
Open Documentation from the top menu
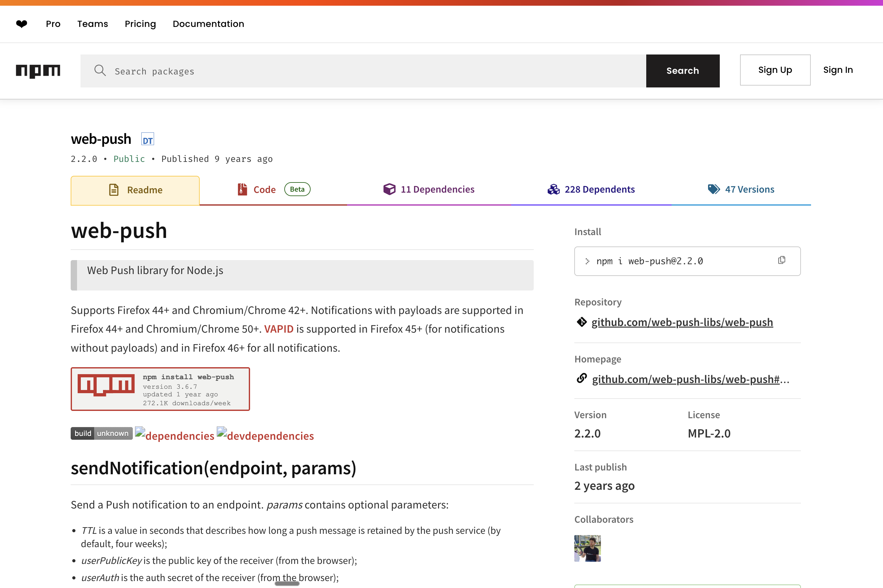click(x=208, y=24)
